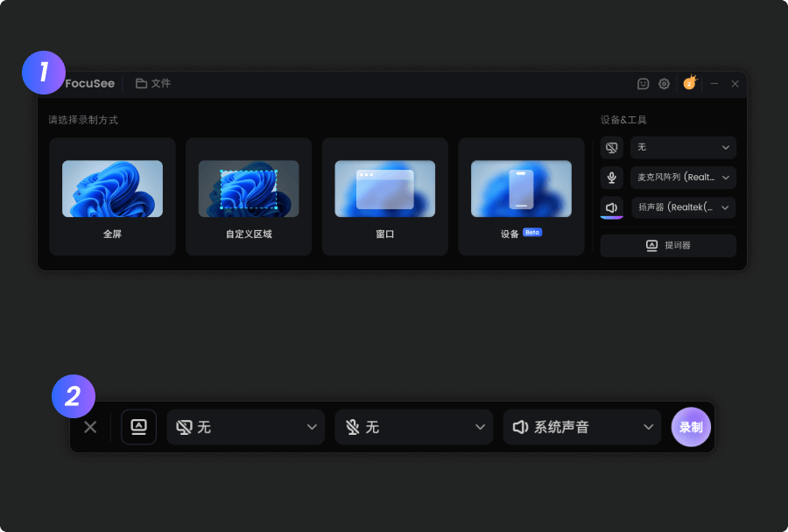Select the 设备 Beta recording mode

[521, 196]
